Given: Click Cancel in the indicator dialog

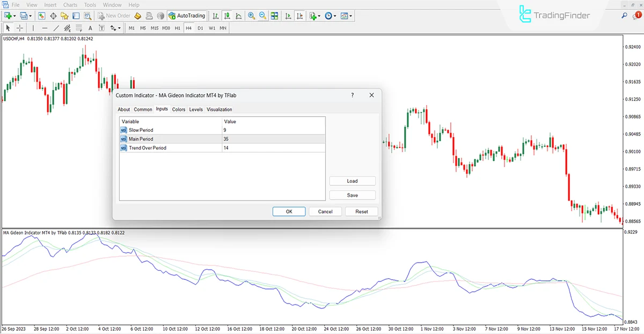Looking at the screenshot, I should click(x=325, y=211).
